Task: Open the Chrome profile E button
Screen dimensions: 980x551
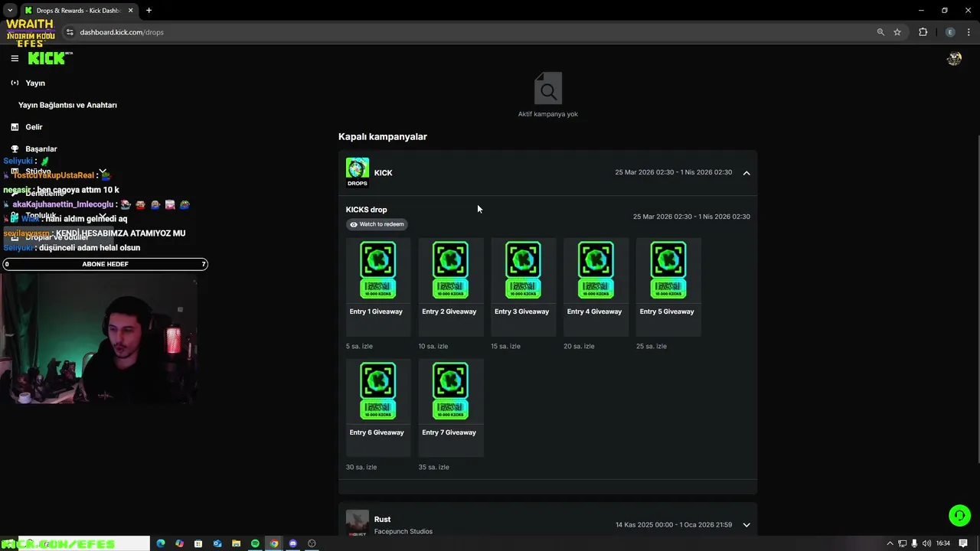Action: pos(950,32)
